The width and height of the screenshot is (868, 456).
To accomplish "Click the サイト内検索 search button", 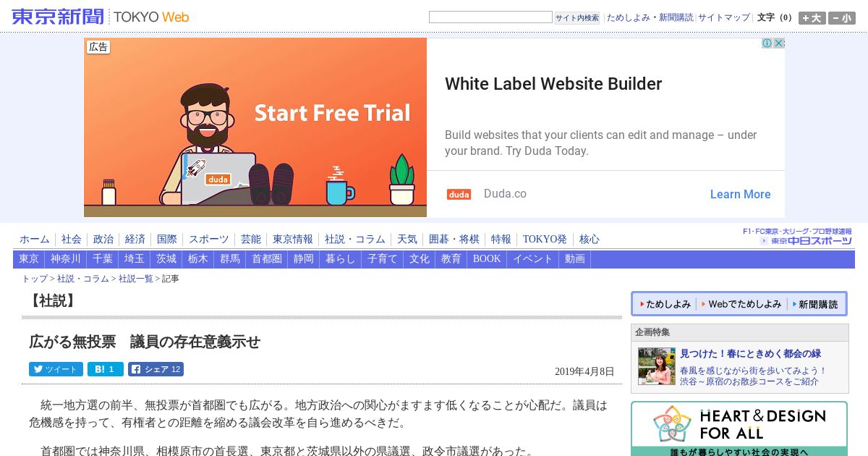I will [x=577, y=18].
